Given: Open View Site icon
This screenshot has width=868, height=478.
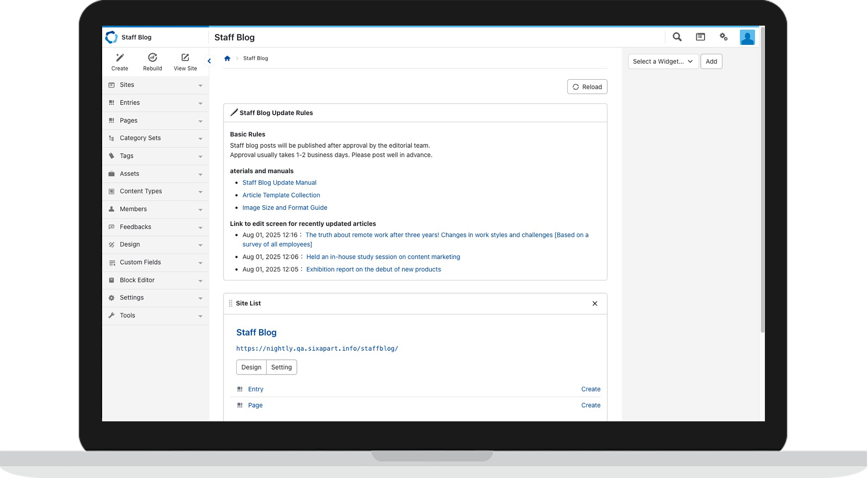Looking at the screenshot, I should [x=185, y=58].
